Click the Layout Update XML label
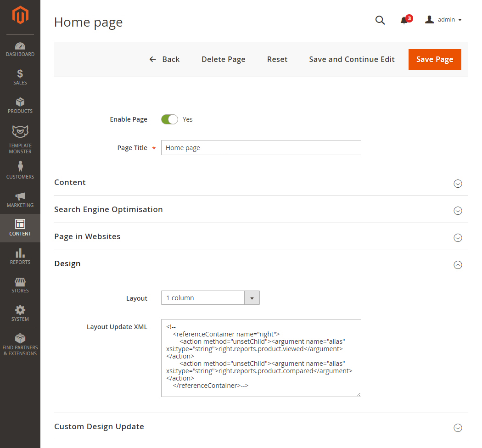Image resolution: width=482 pixels, height=448 pixels. [x=117, y=327]
